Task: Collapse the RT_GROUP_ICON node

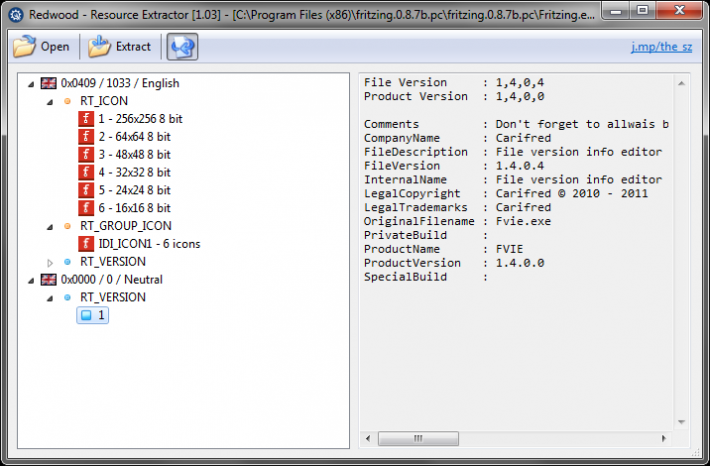Action: [x=50, y=226]
